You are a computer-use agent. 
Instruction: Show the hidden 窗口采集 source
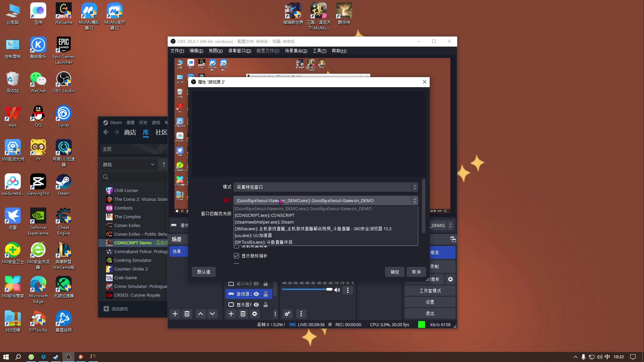(x=256, y=284)
